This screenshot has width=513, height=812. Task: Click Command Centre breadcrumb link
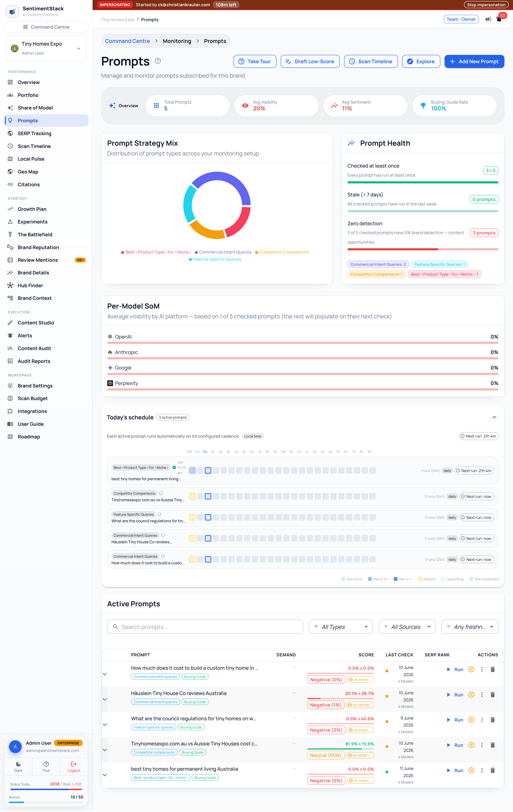[128, 41]
